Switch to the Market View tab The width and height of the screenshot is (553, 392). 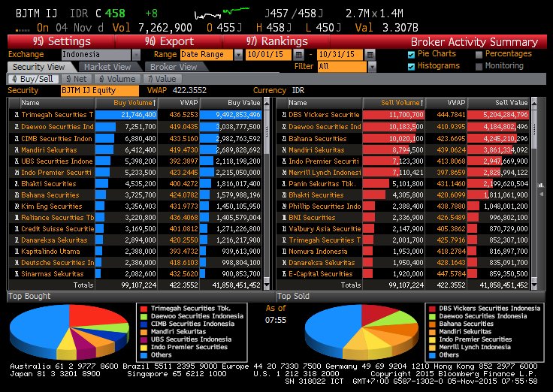pos(107,67)
